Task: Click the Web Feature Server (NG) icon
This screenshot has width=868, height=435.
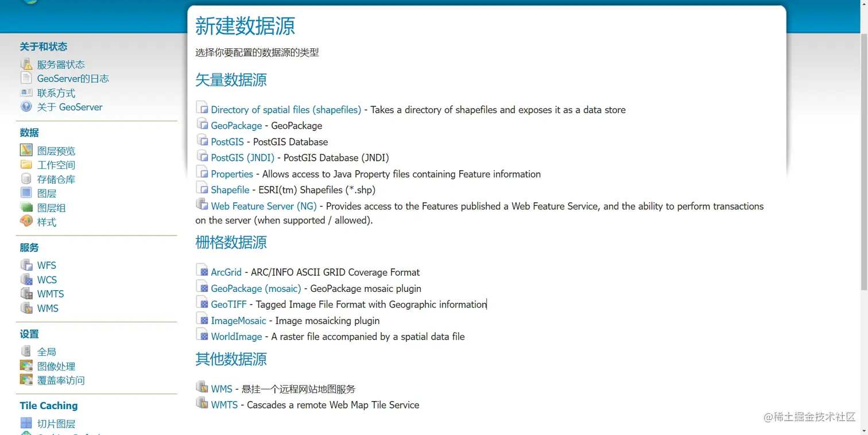Action: click(x=202, y=204)
